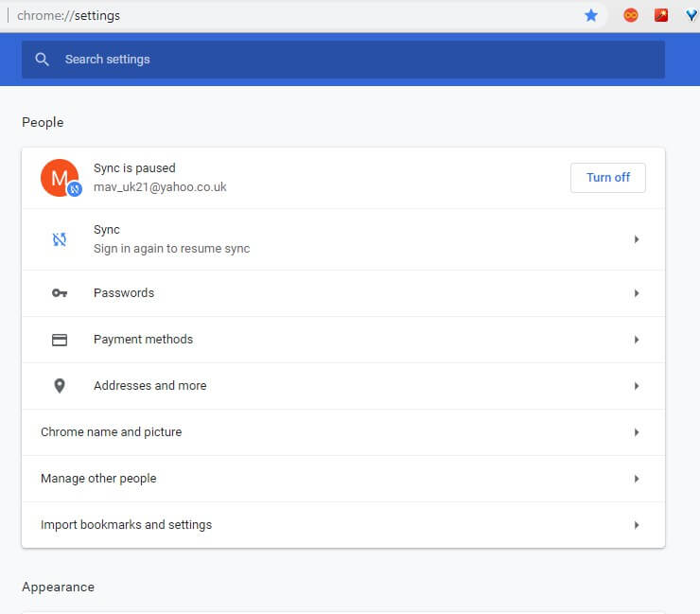This screenshot has width=700, height=614.
Task: Click the location pin icon for Addresses
Action: (60, 386)
